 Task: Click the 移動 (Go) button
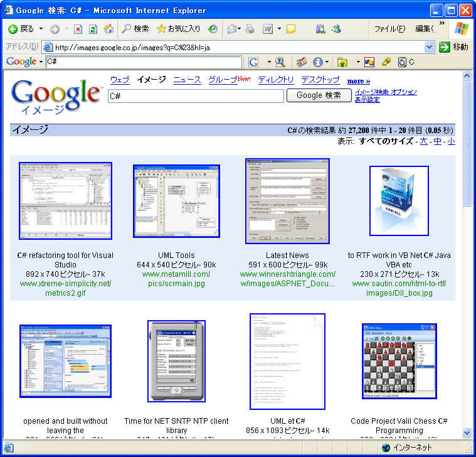click(x=454, y=47)
